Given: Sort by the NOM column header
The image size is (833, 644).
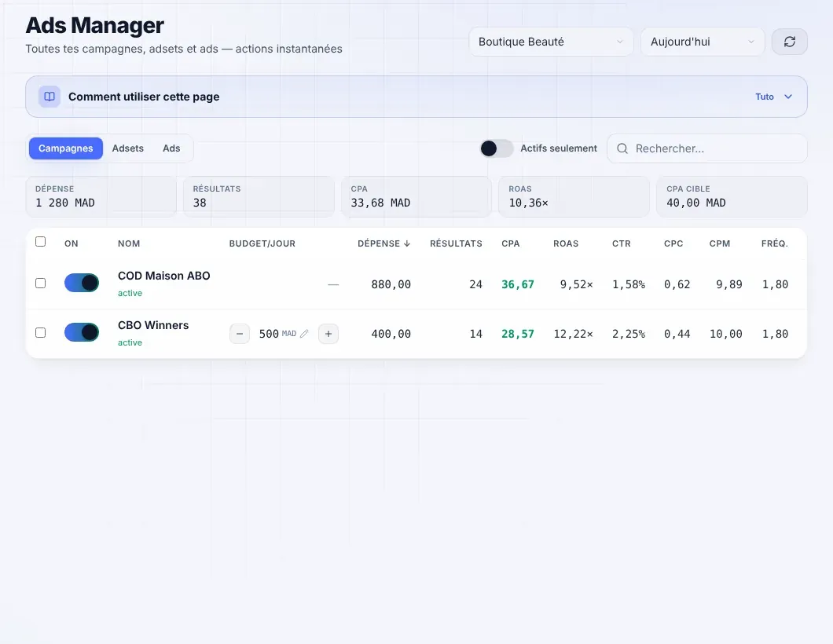Looking at the screenshot, I should tap(129, 243).
